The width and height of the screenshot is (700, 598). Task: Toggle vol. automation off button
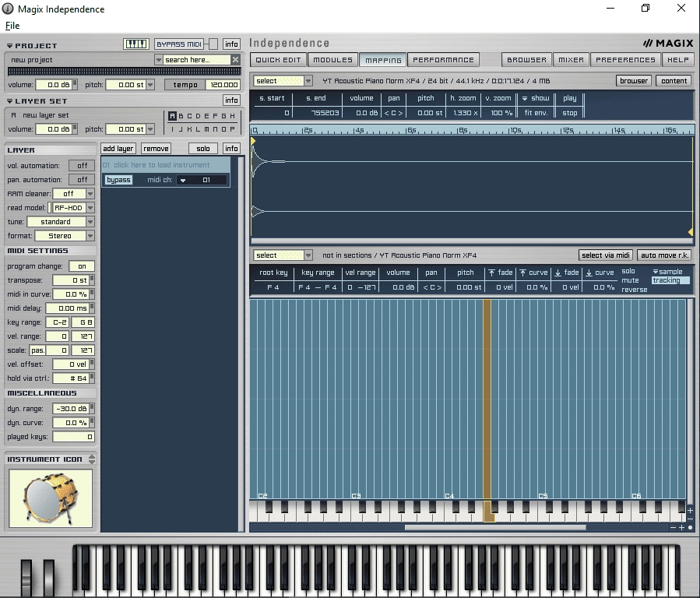(82, 166)
